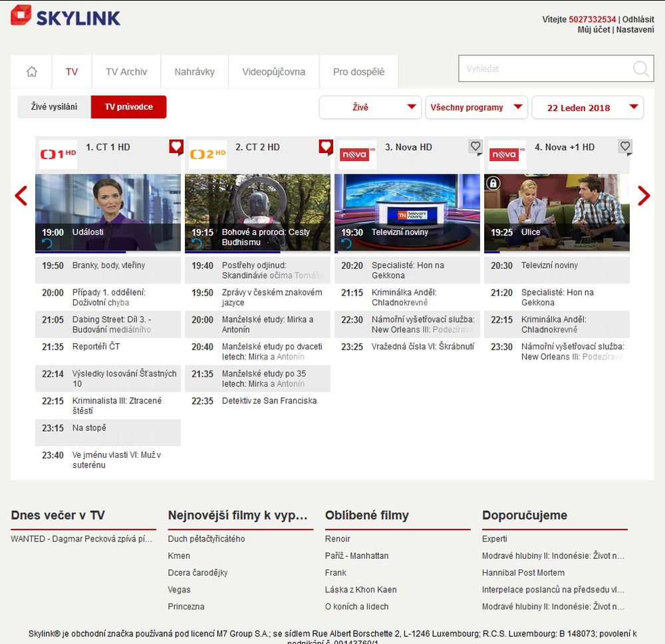Click the search magnifier icon
Screen dimensions: 665x644
[640, 69]
